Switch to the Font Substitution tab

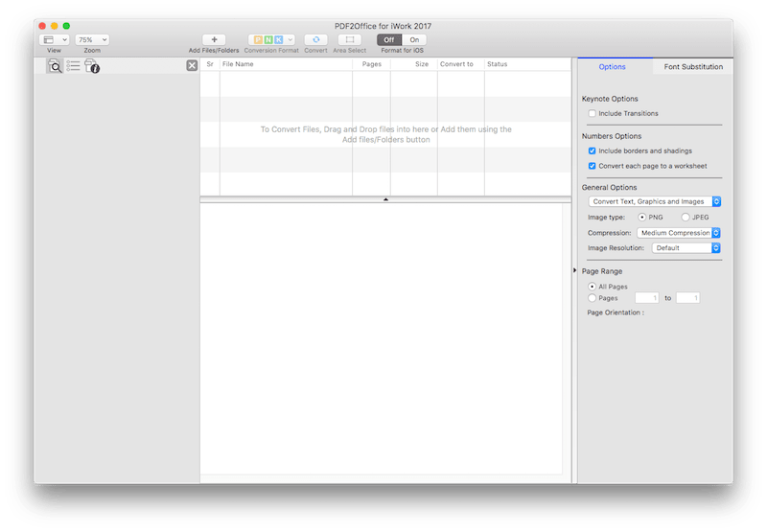pos(693,66)
